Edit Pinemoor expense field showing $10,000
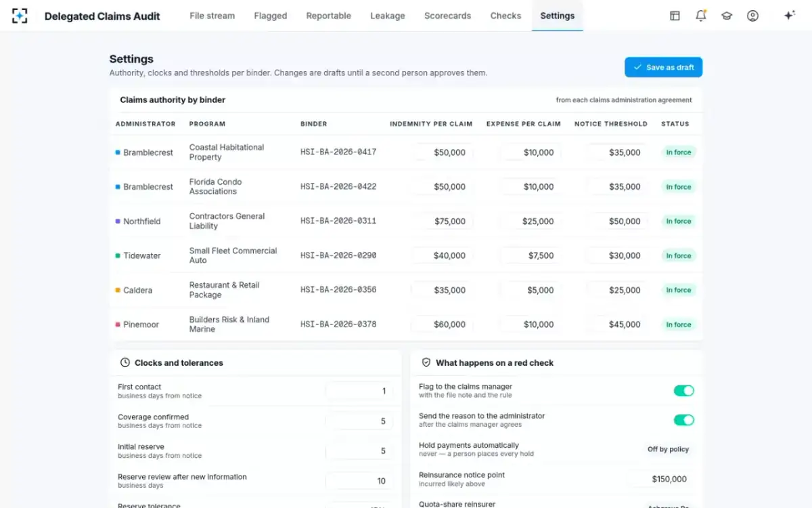The image size is (812, 508). pyautogui.click(x=531, y=324)
